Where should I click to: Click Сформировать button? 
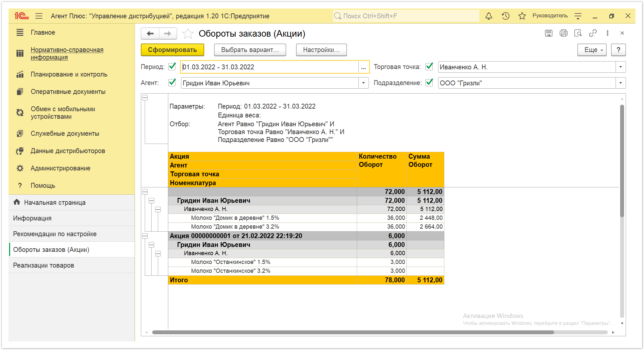click(x=173, y=50)
